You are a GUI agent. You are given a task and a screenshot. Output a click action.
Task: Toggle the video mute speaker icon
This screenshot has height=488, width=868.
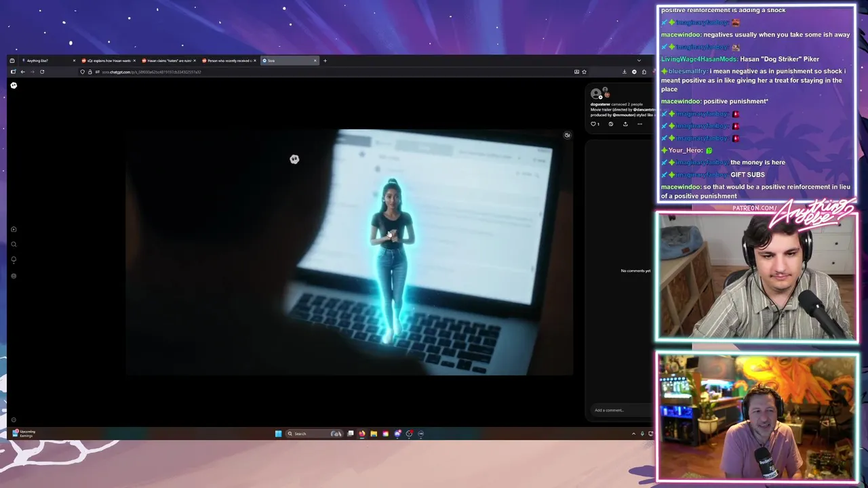click(x=568, y=135)
